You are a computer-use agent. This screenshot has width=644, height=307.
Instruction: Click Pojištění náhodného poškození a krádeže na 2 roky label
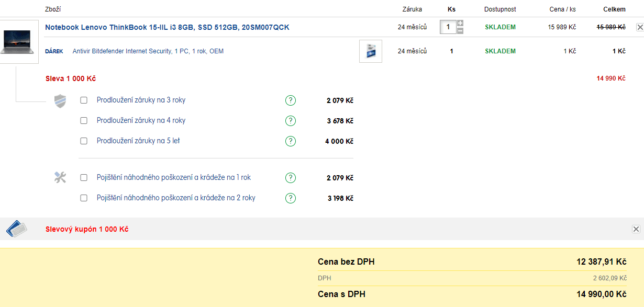(x=176, y=198)
